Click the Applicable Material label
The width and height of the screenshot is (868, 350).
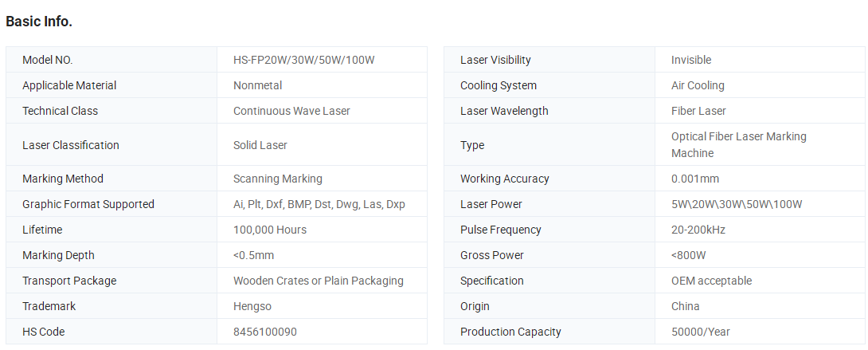click(69, 85)
